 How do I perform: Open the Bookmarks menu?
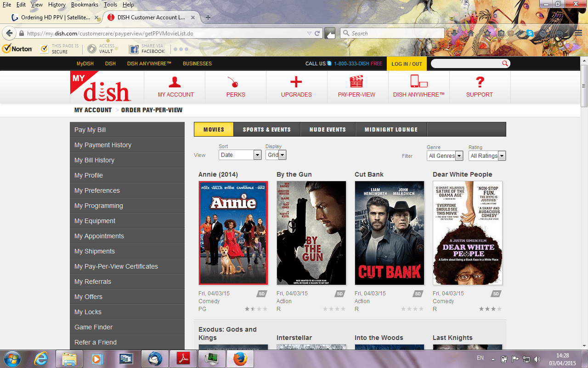85,5
